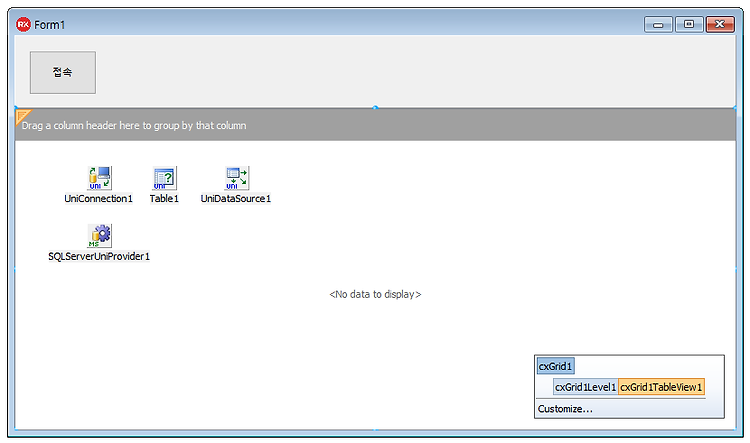Click the <No data to display> text
The height and width of the screenshot is (443, 750).
click(375, 294)
